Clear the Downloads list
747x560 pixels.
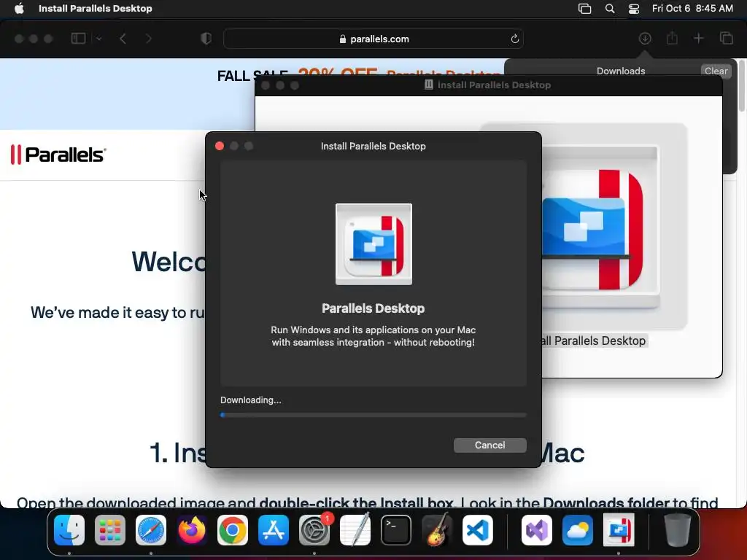[x=716, y=71]
